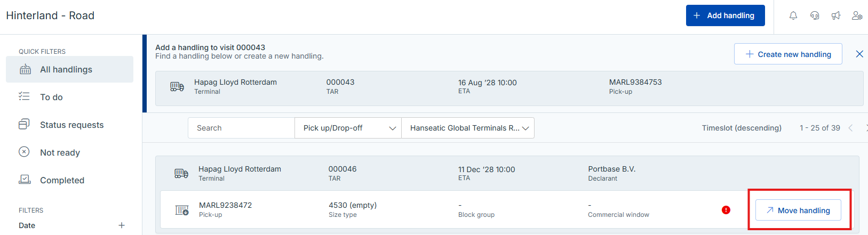Click the Search input field

tap(241, 128)
